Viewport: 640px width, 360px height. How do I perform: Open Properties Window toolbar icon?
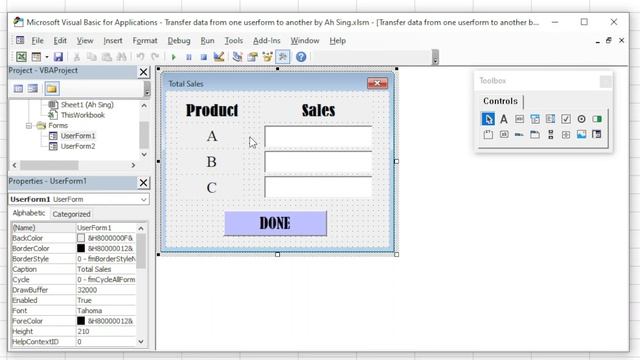[252, 57]
